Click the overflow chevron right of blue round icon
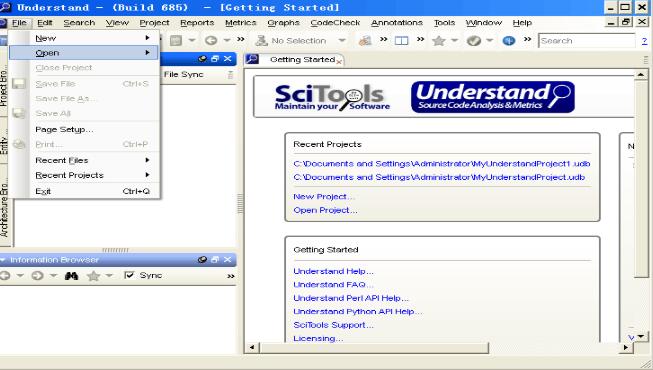653x370 pixels. pos(528,39)
